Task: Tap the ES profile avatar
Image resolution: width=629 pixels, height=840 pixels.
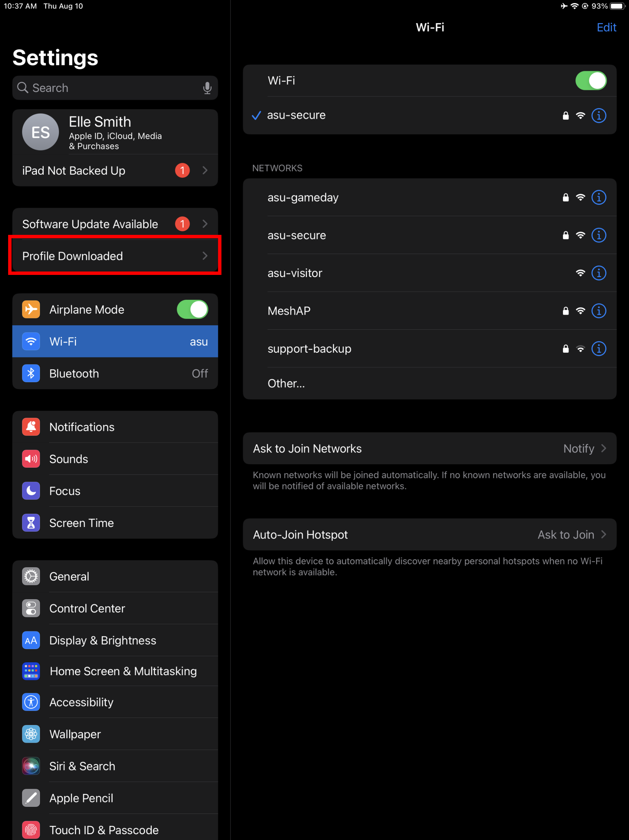Action: coord(41,132)
